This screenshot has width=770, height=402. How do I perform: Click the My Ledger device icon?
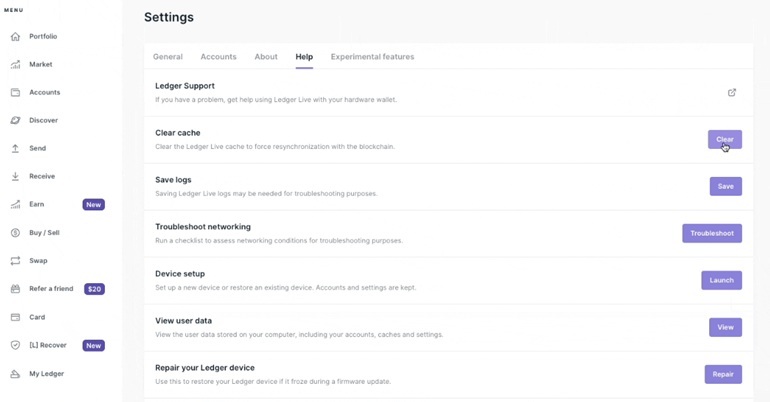point(15,374)
